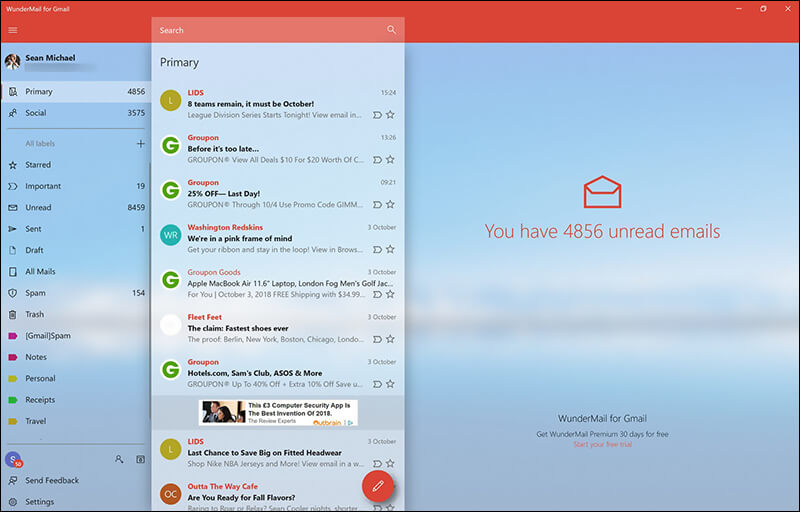Viewport: 800px width, 512px height.
Task: Open email '8 teams remain, it must be October!'
Action: 278,104
